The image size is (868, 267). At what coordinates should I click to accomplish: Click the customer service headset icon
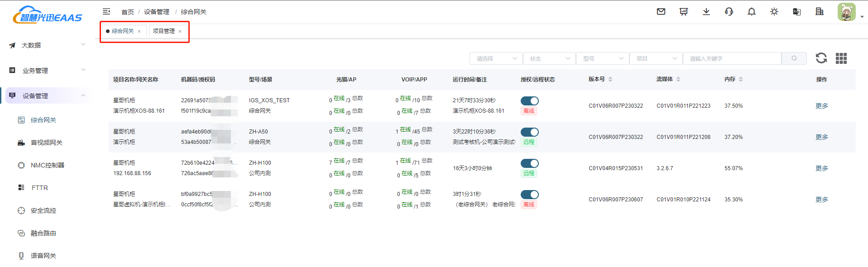[729, 12]
